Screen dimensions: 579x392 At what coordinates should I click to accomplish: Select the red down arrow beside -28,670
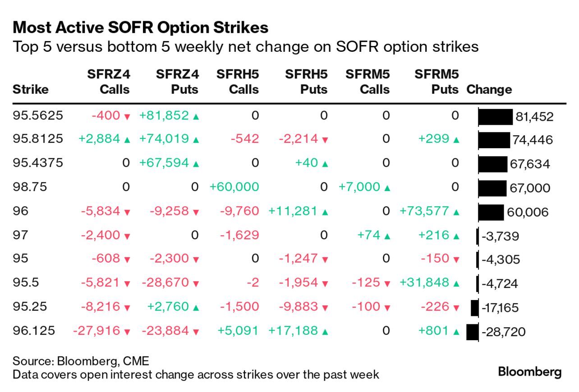pyautogui.click(x=196, y=284)
